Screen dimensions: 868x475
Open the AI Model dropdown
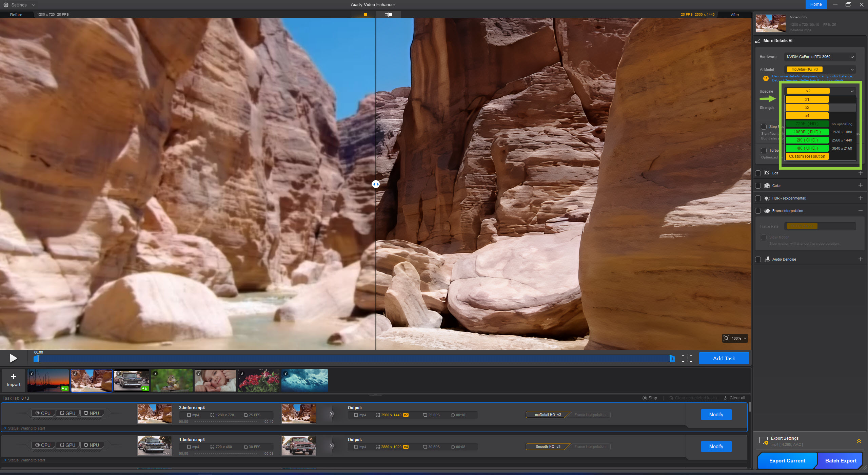820,70
